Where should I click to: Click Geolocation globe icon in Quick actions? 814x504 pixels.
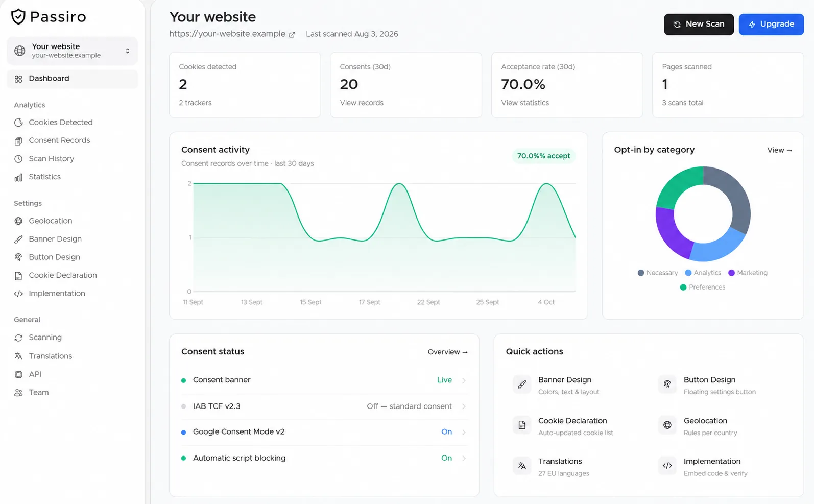coord(667,425)
